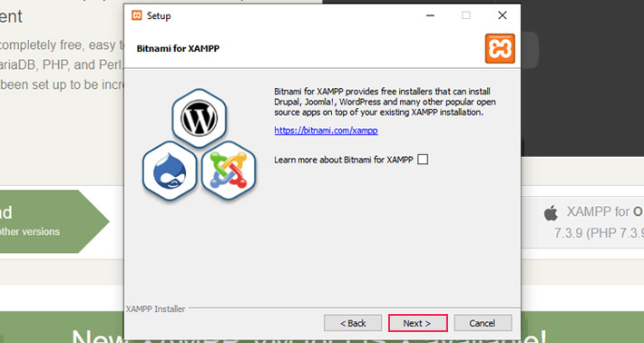
Task: Click the Setup title text
Action: 159,16
